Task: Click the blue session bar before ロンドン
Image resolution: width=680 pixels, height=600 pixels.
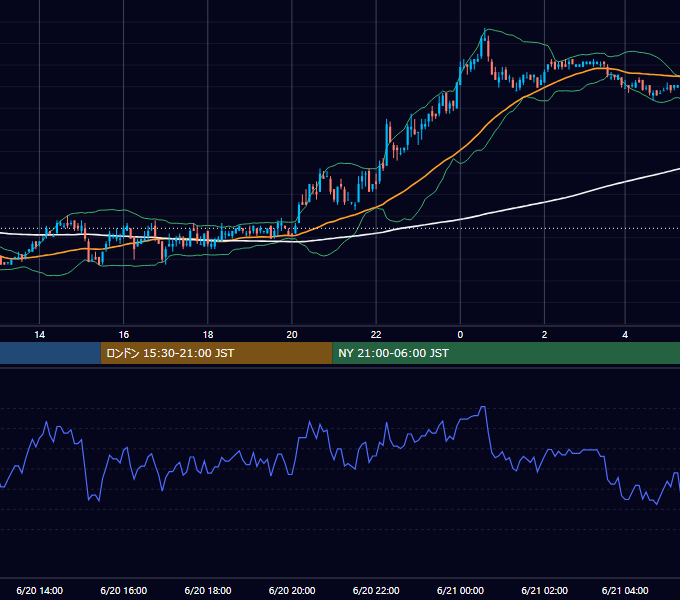Action: pos(50,353)
